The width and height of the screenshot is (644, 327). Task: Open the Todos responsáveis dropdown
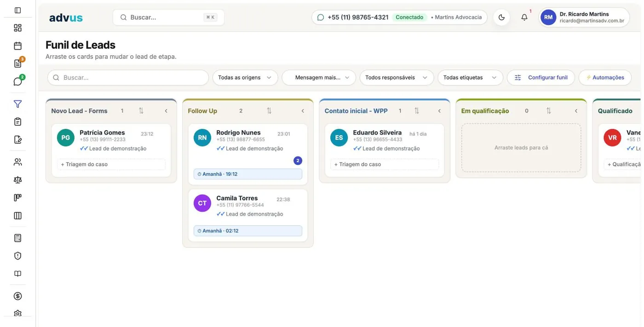[397, 77]
